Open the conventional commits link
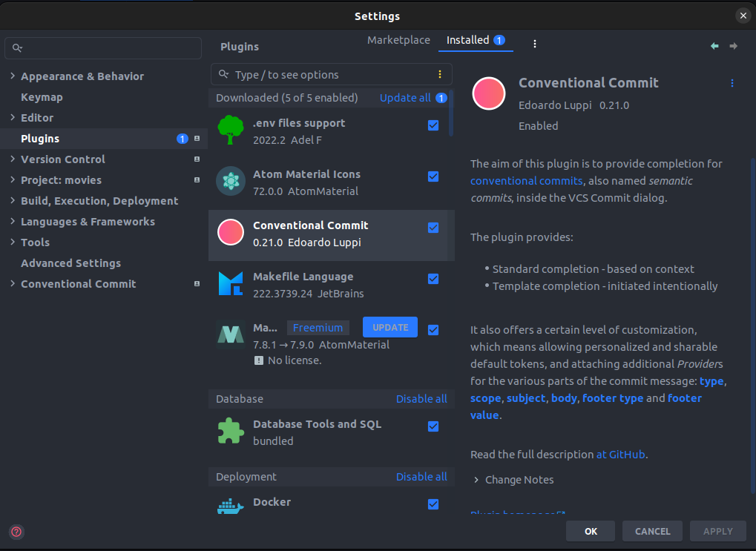Screen dimensions: 756x551 pos(527,181)
